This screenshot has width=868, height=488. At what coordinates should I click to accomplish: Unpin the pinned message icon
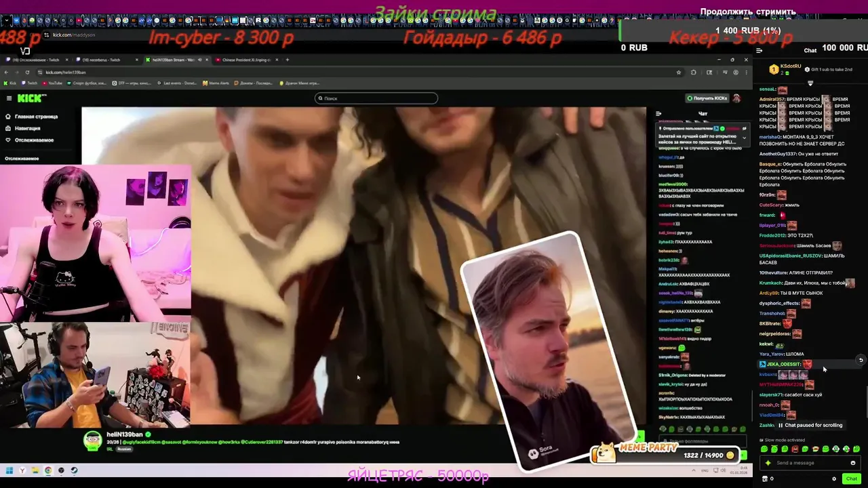pos(744,128)
